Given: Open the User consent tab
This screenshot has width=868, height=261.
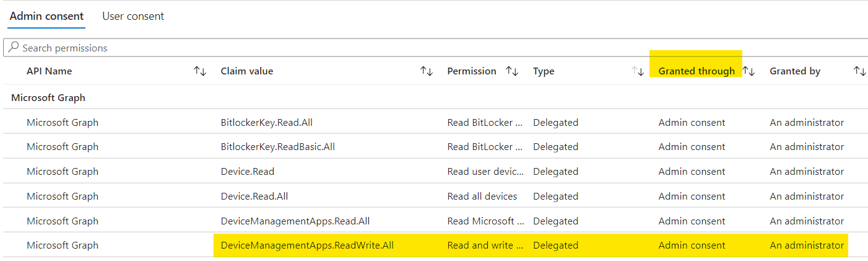Looking at the screenshot, I should click(x=133, y=16).
